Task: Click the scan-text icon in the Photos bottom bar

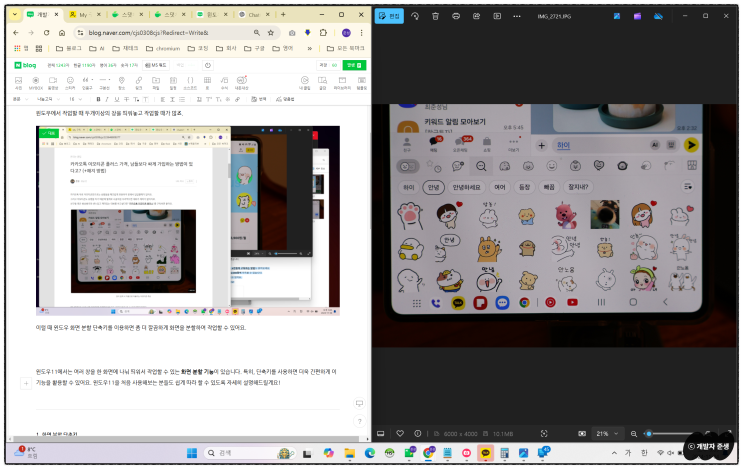Action: point(544,433)
